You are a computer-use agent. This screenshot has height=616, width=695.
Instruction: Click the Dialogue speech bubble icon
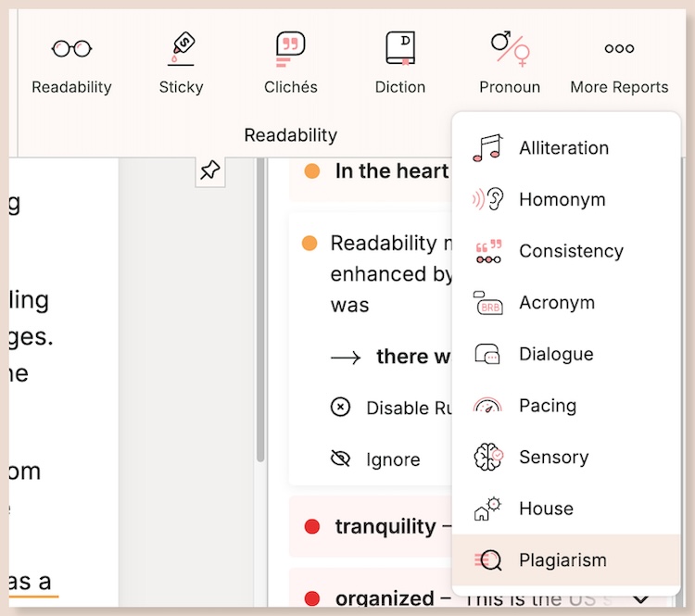(x=487, y=354)
